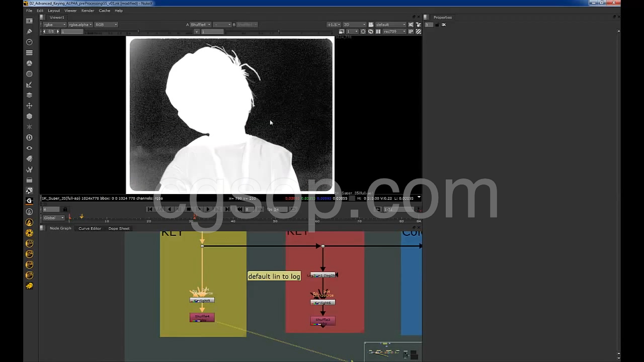This screenshot has height=362, width=644.
Task: Open the rgba.alpha channel dropdown
Action: click(x=80, y=24)
